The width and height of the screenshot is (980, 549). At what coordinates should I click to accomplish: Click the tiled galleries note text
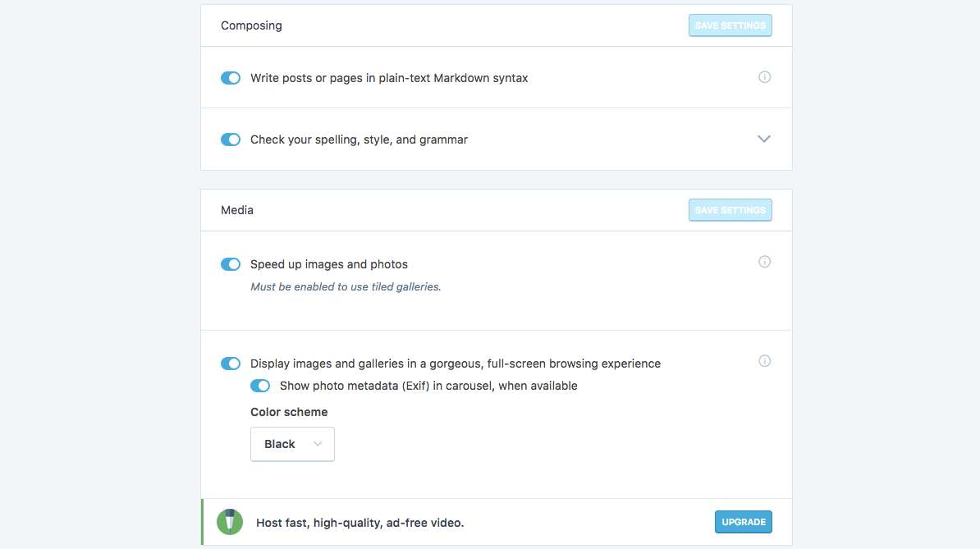[x=346, y=286]
